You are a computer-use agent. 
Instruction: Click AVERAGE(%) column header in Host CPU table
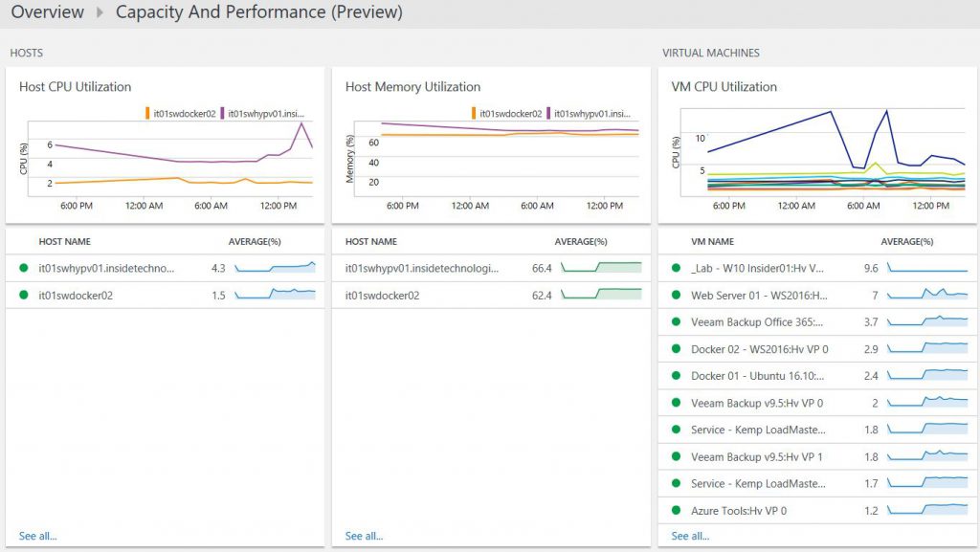click(255, 242)
